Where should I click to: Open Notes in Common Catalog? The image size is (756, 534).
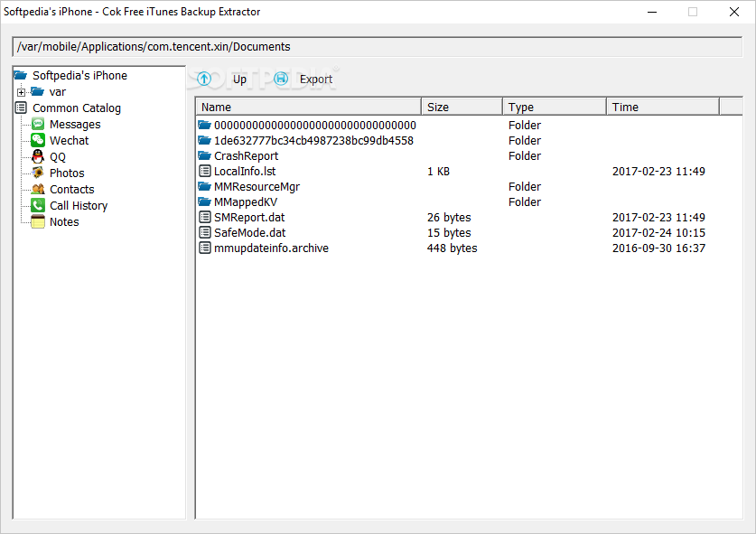click(x=64, y=222)
